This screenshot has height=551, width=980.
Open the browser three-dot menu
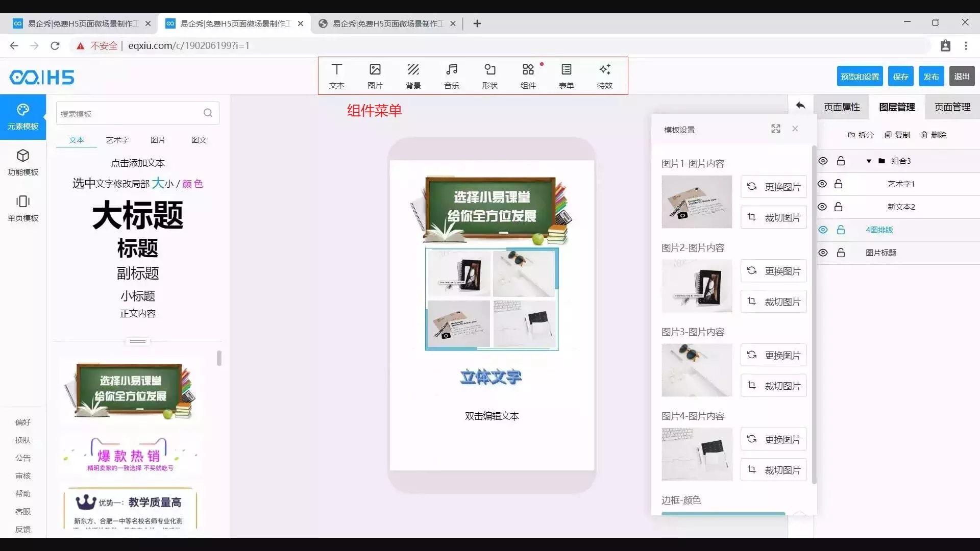click(966, 45)
